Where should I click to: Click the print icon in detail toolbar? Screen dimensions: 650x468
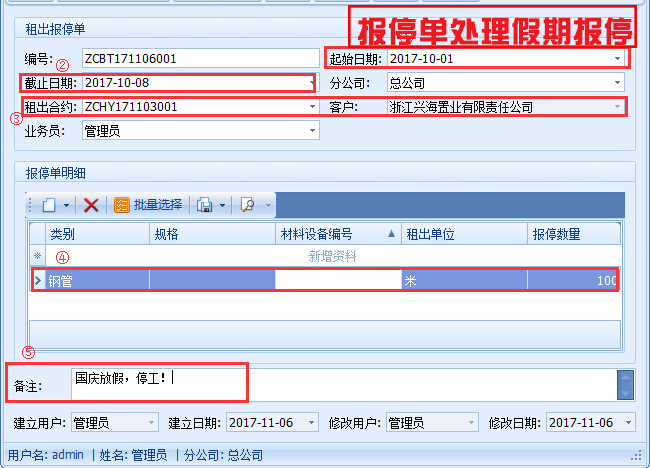(x=204, y=205)
